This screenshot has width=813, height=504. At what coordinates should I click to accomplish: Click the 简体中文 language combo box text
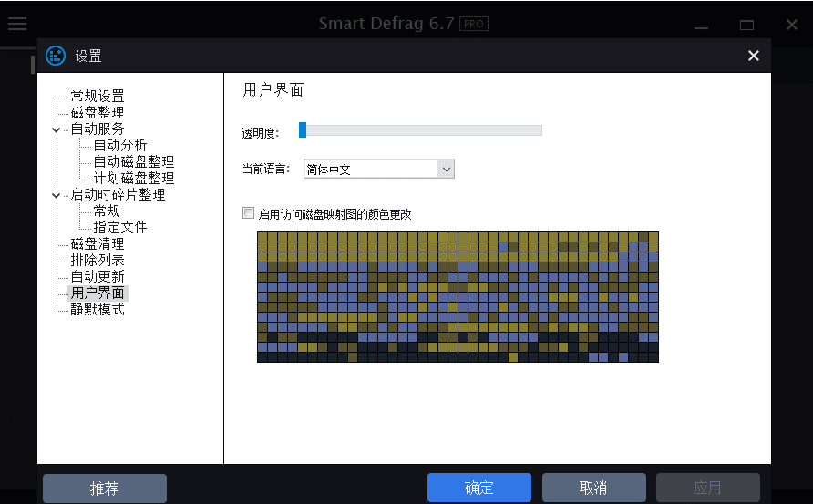point(329,170)
